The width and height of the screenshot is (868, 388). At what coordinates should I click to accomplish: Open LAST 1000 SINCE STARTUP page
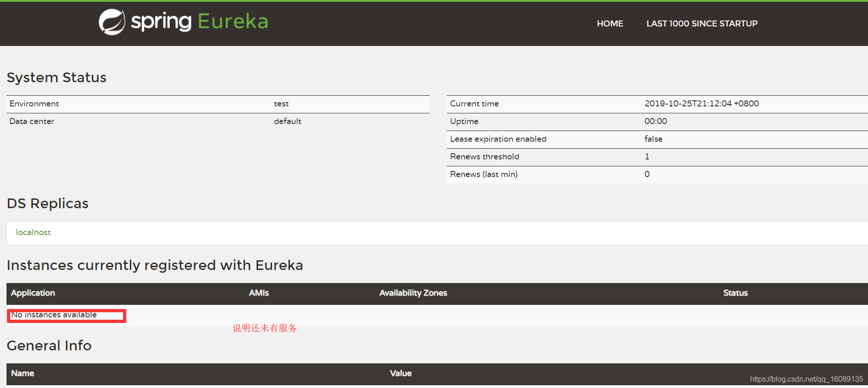coord(702,24)
